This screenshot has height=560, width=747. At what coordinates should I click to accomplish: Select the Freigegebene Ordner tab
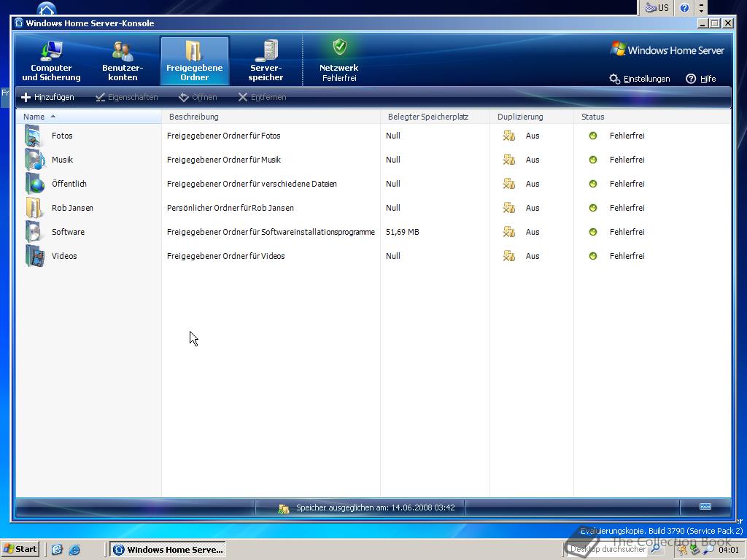[194, 61]
